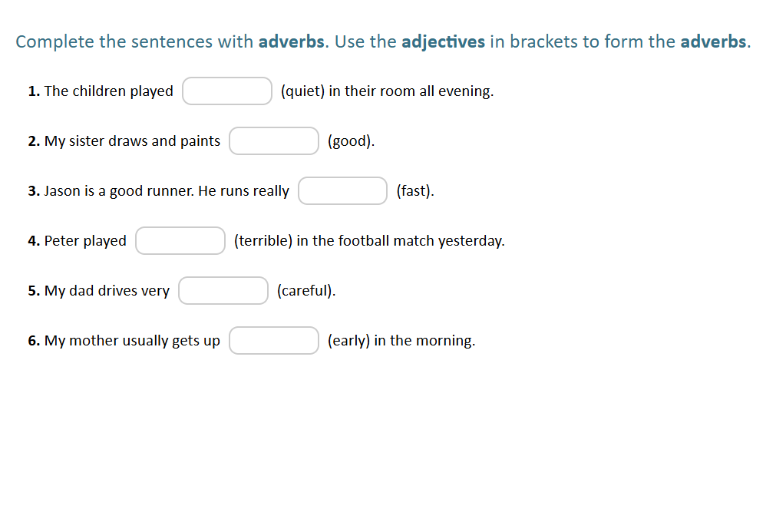Click the blank box after 'Peter played'
This screenshot has width=776, height=532.
180,240
